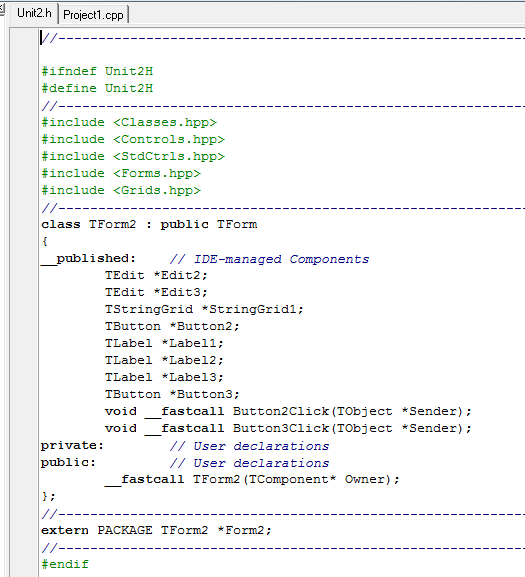This screenshot has height=577, width=525.
Task: Click the '__published:' keyword
Action: (x=88, y=259)
